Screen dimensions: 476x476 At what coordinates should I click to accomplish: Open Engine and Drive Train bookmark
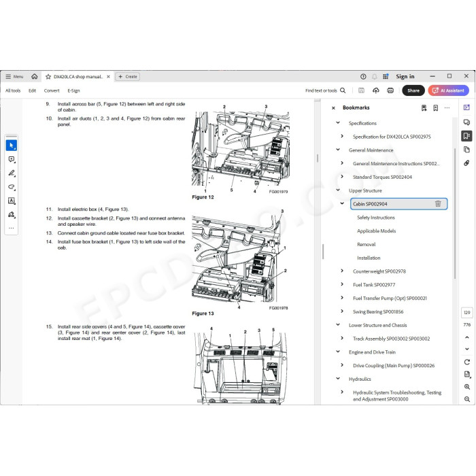click(x=372, y=352)
